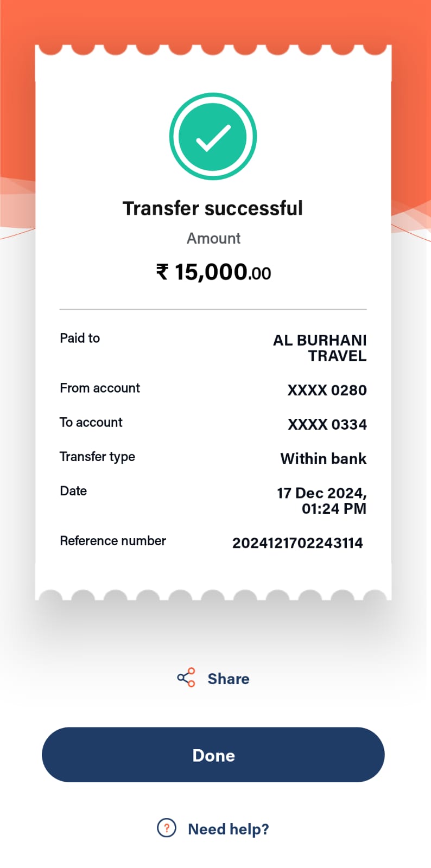Tap the Paid to label
This screenshot has width=431, height=868.
pyautogui.click(x=80, y=338)
